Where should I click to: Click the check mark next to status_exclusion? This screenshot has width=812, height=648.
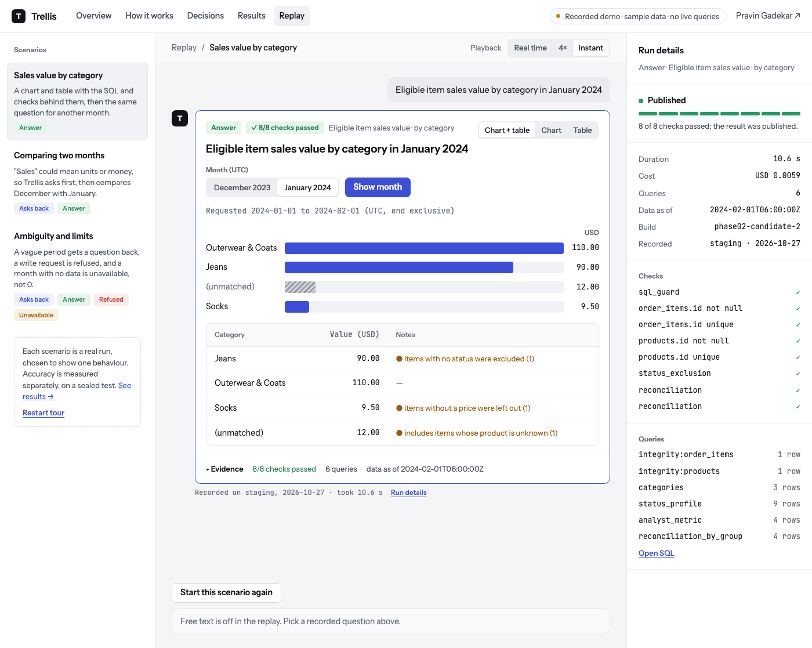point(798,374)
